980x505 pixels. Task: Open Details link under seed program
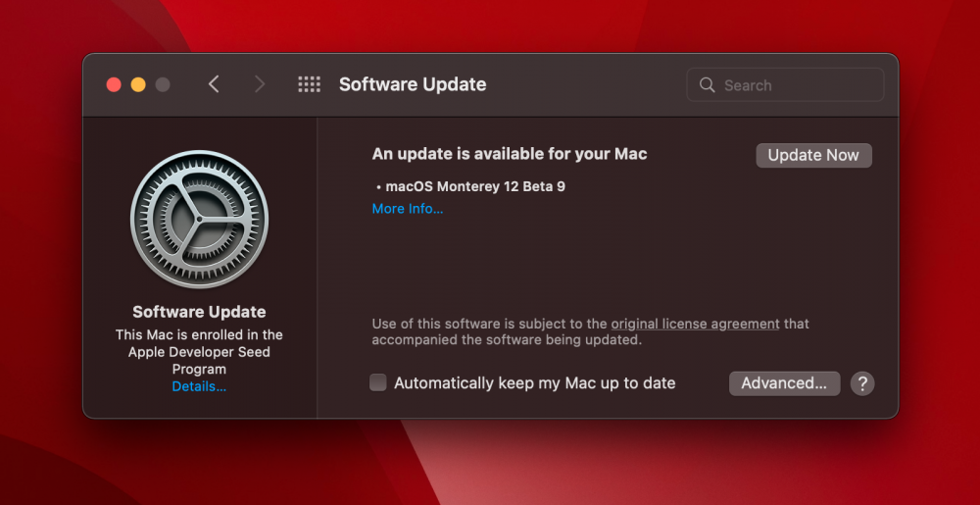point(199,386)
